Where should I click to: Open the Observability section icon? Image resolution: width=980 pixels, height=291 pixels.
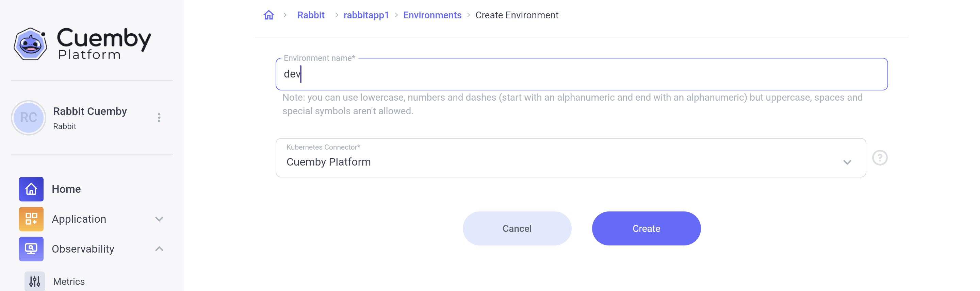click(31, 249)
